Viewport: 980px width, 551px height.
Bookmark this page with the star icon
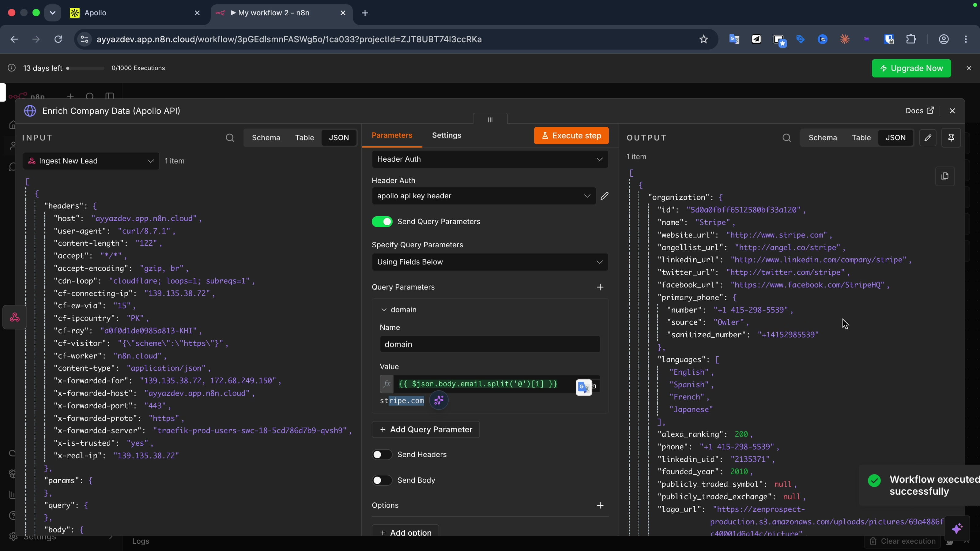tap(703, 39)
